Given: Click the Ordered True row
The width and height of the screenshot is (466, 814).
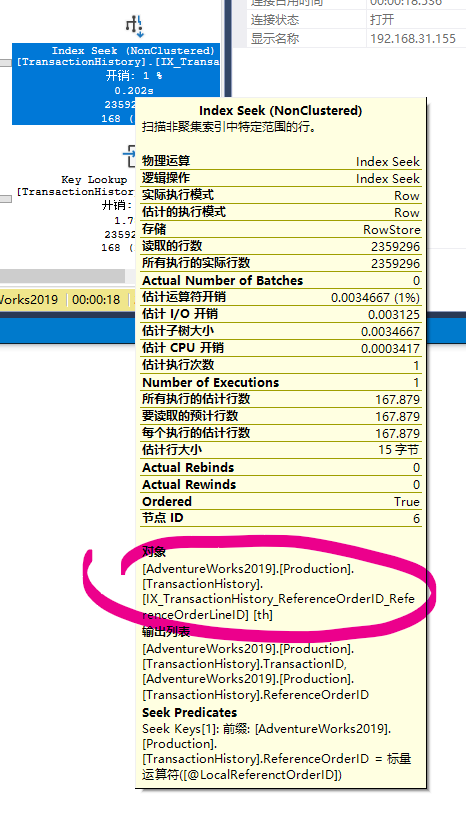Looking at the screenshot, I should (x=281, y=501).
